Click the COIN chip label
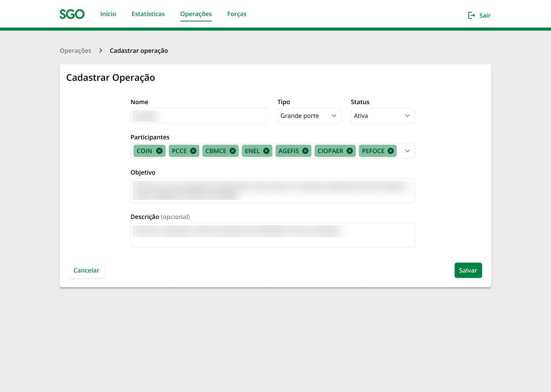 click(144, 151)
